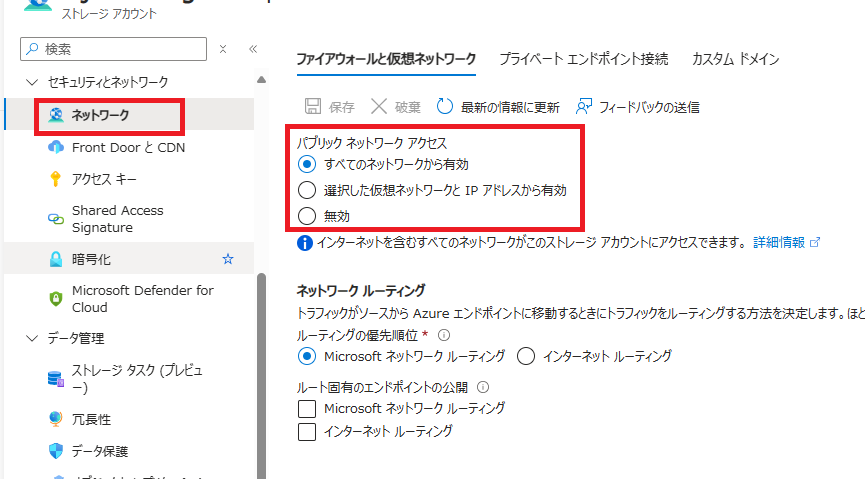Open ファイアウォールと仮想ネットワーク tab
This screenshot has height=479, width=865.
(386, 58)
